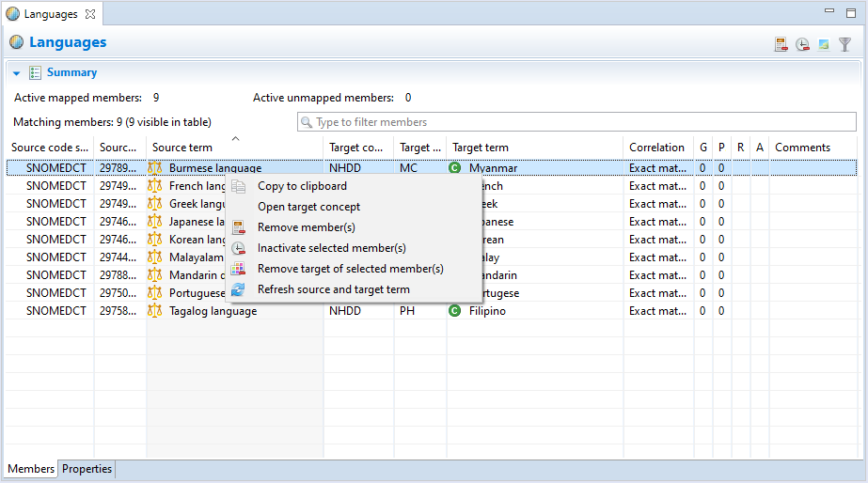Maximize the Languages editor panel

click(x=849, y=12)
